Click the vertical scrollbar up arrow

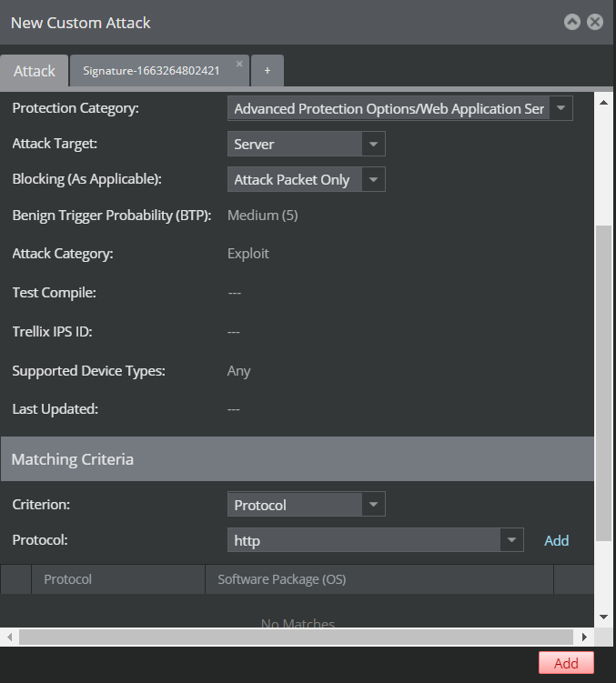pyautogui.click(x=604, y=103)
